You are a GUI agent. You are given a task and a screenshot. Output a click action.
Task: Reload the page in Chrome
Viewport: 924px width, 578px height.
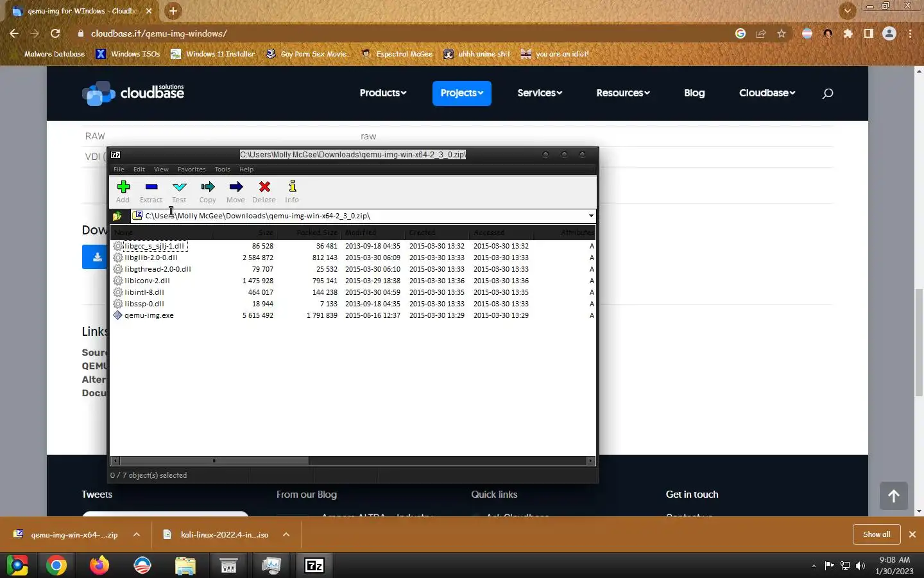coord(55,33)
